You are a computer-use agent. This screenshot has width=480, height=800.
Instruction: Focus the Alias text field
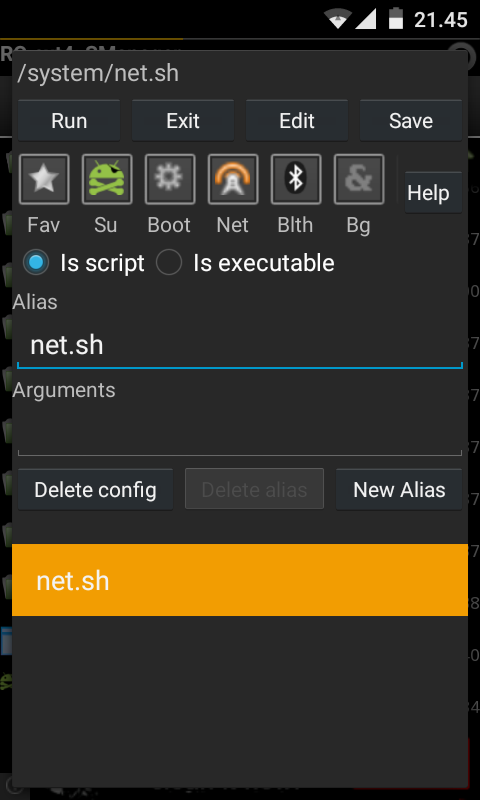[x=240, y=345]
